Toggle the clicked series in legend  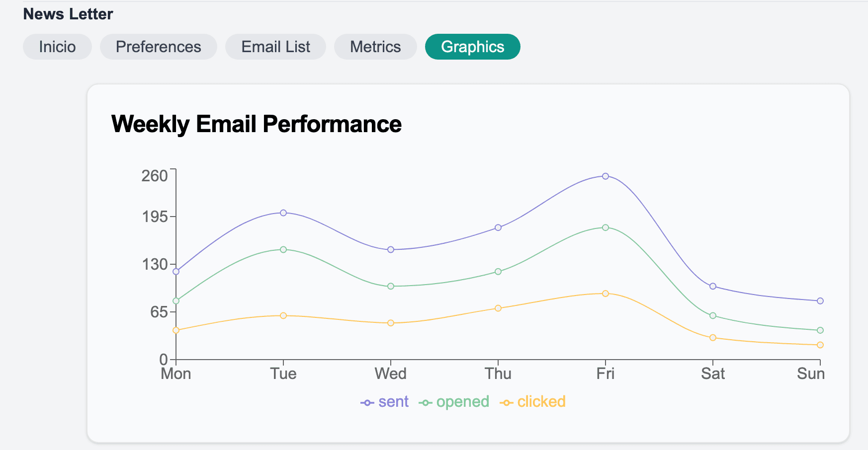(x=532, y=402)
